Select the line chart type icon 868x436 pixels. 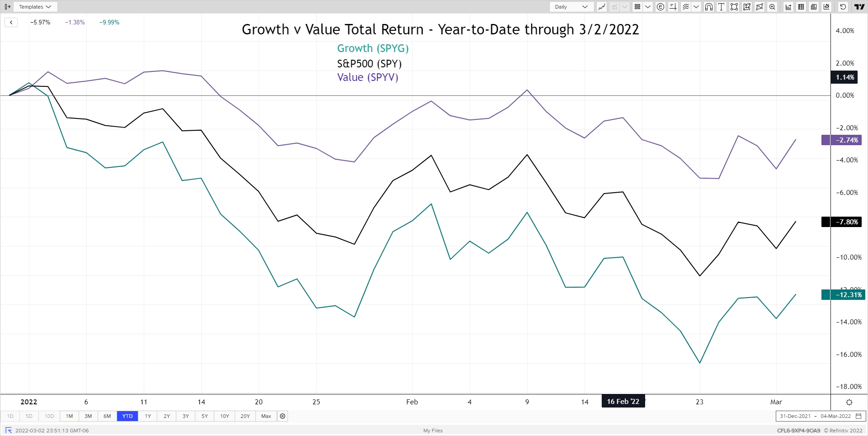point(602,7)
